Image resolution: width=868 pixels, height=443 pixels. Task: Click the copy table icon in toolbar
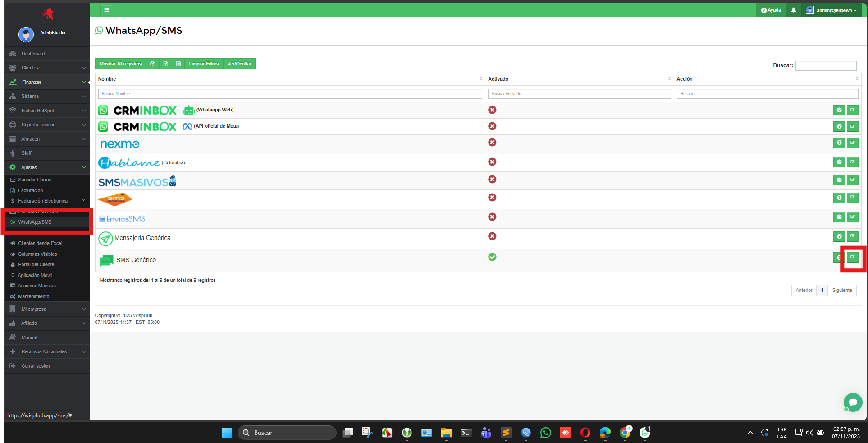[153, 64]
